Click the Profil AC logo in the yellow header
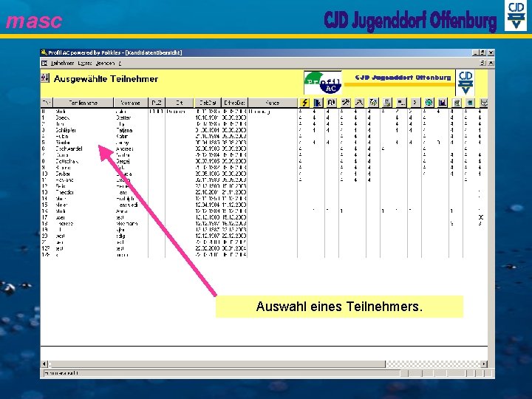Image resolution: width=532 pixels, height=399 pixels. point(323,83)
